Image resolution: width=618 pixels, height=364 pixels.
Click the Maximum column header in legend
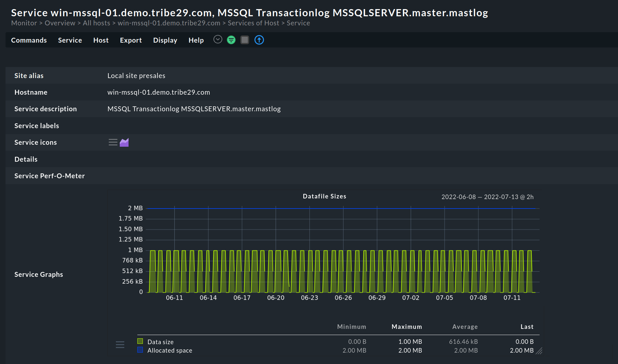(x=406, y=327)
